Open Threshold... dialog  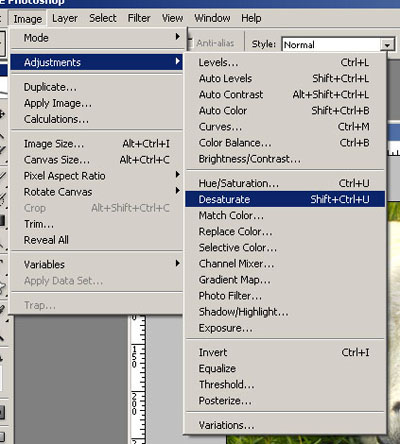(x=285, y=384)
